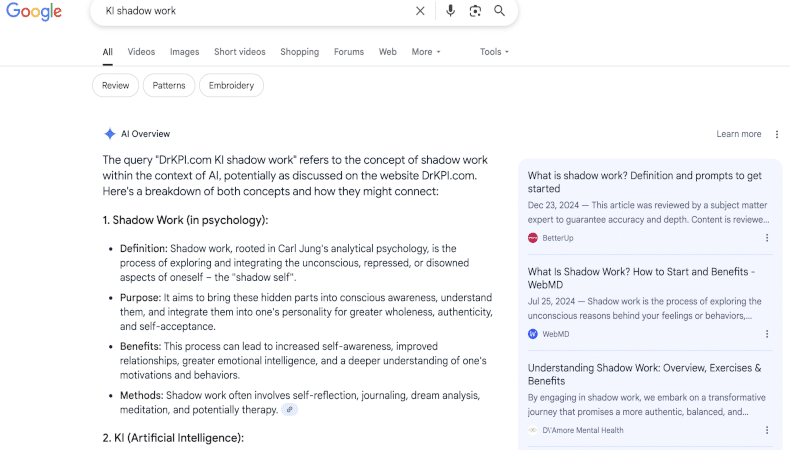
Task: Apply the Patterns filter chip
Action: tap(169, 85)
